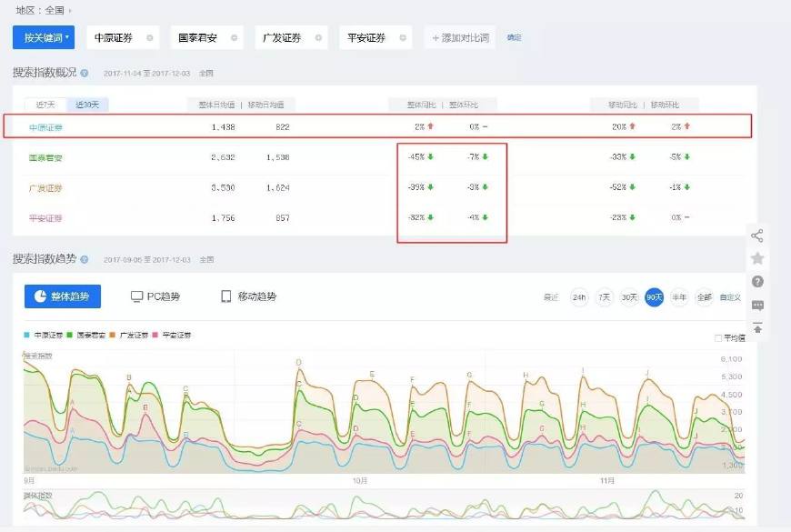The image size is (791, 532).
Task: Click the question mark icon in the side toolbar
Action: pos(757,282)
